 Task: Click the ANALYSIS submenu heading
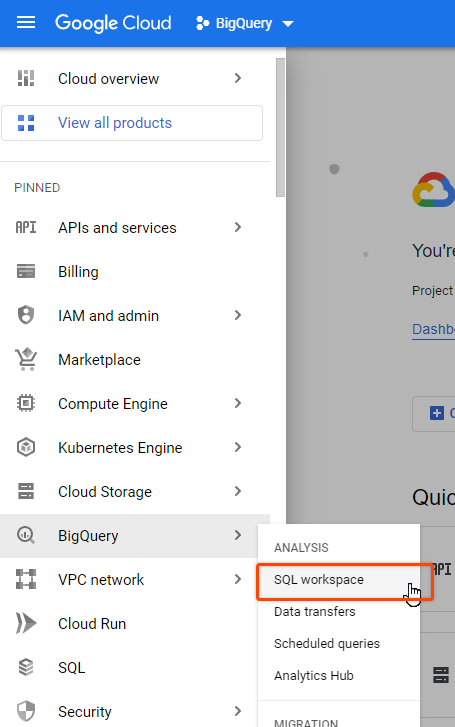click(x=301, y=548)
